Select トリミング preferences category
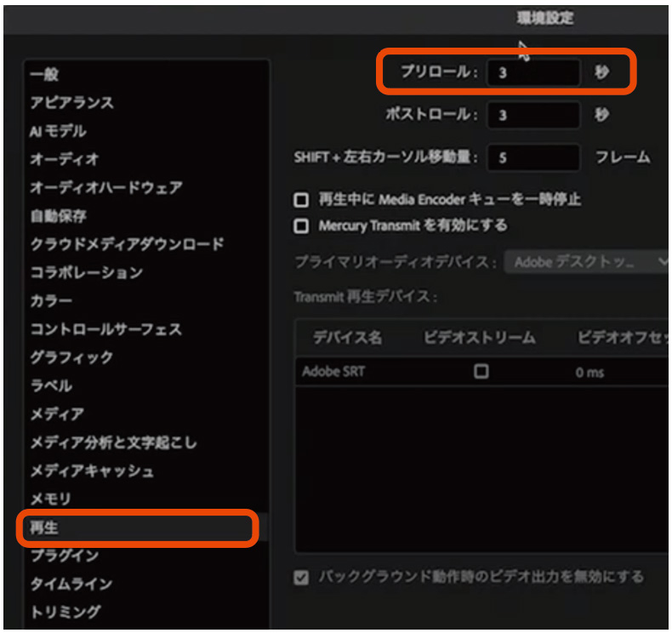 pyautogui.click(x=65, y=612)
